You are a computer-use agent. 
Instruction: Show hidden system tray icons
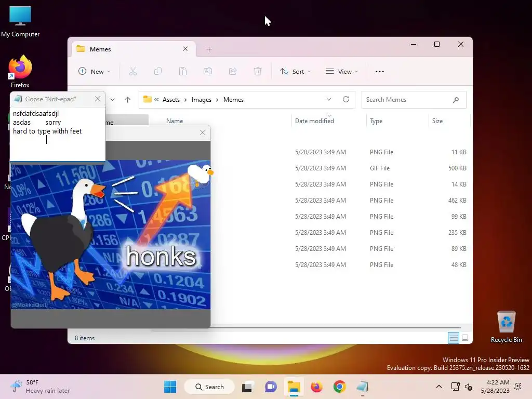[x=438, y=387]
